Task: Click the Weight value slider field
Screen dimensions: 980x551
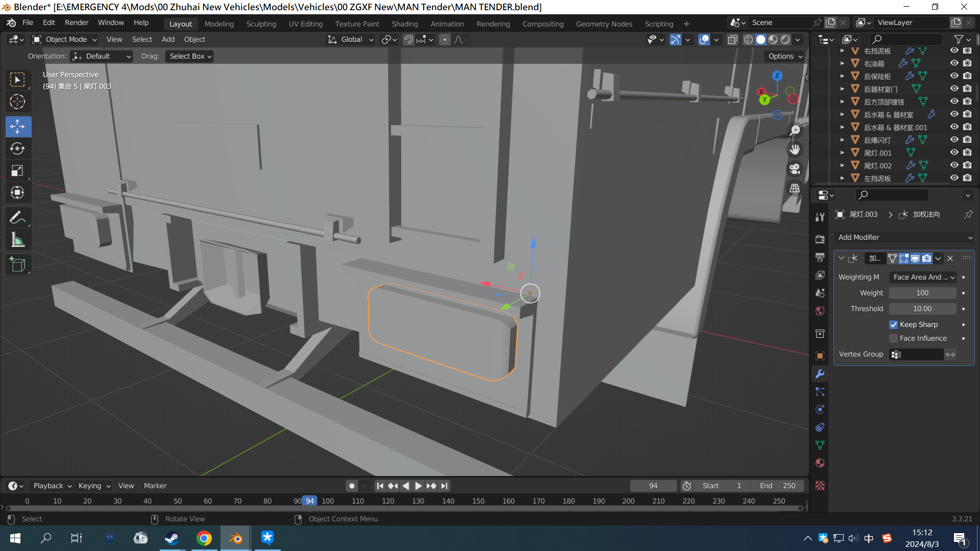Action: click(922, 293)
